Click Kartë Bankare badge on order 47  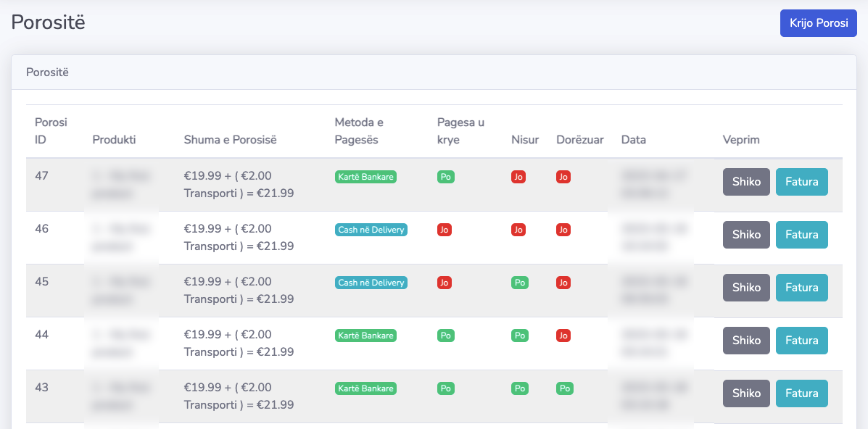(365, 177)
